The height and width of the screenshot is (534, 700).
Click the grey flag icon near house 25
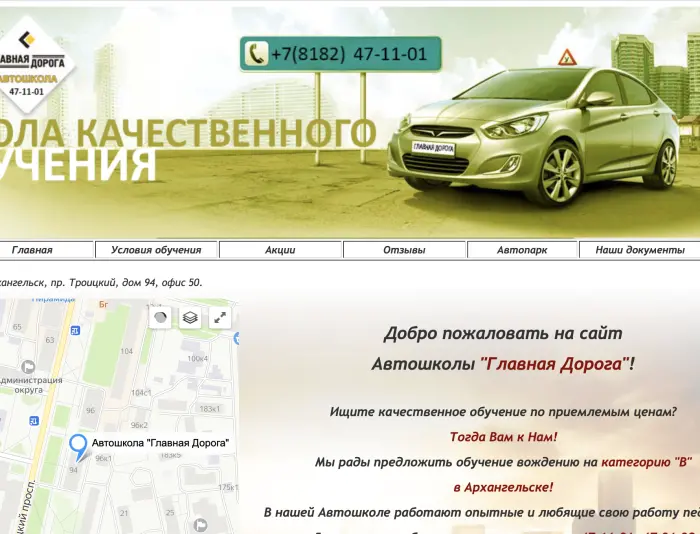200,525
